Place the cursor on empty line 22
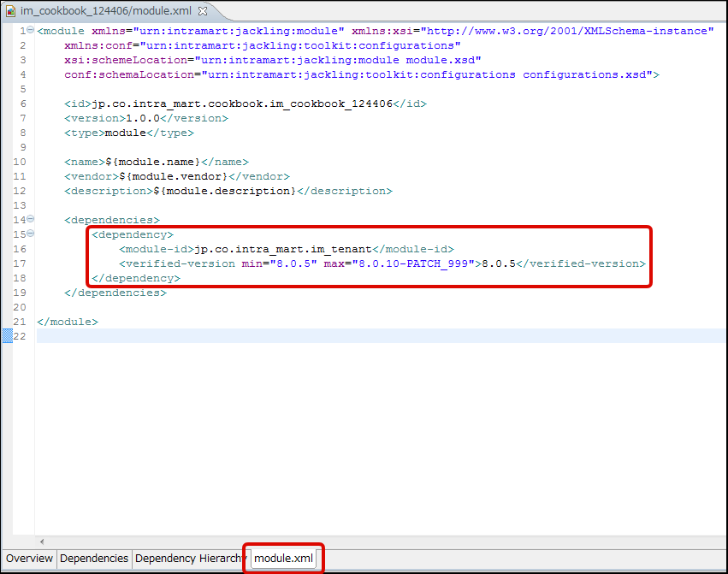This screenshot has width=728, height=574. tap(342, 336)
